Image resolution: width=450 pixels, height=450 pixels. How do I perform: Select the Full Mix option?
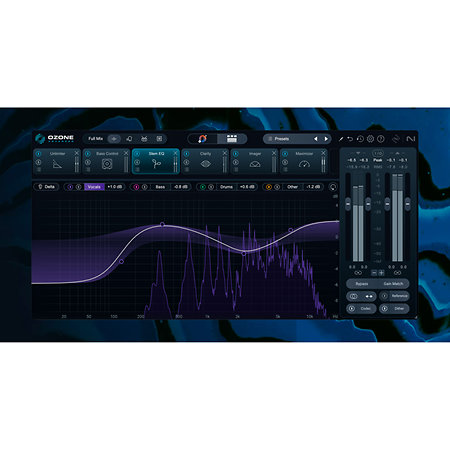[x=96, y=139]
